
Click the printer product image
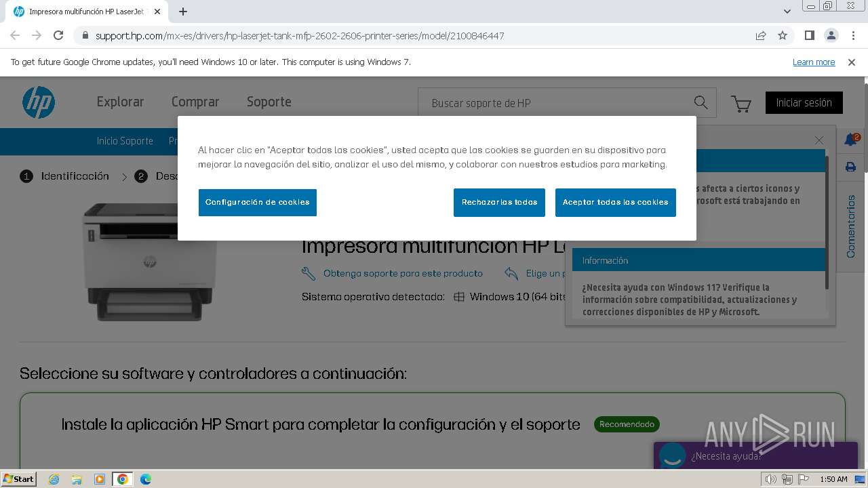point(149,262)
